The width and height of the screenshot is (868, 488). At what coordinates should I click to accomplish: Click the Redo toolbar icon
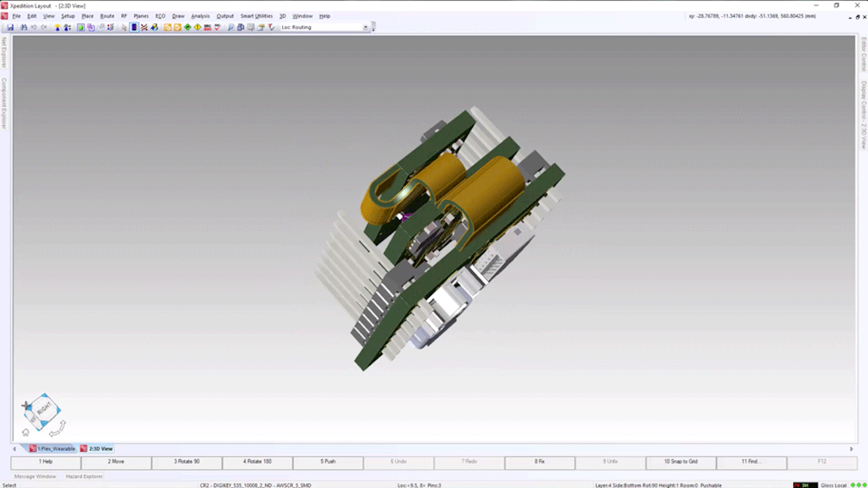[x=44, y=26]
